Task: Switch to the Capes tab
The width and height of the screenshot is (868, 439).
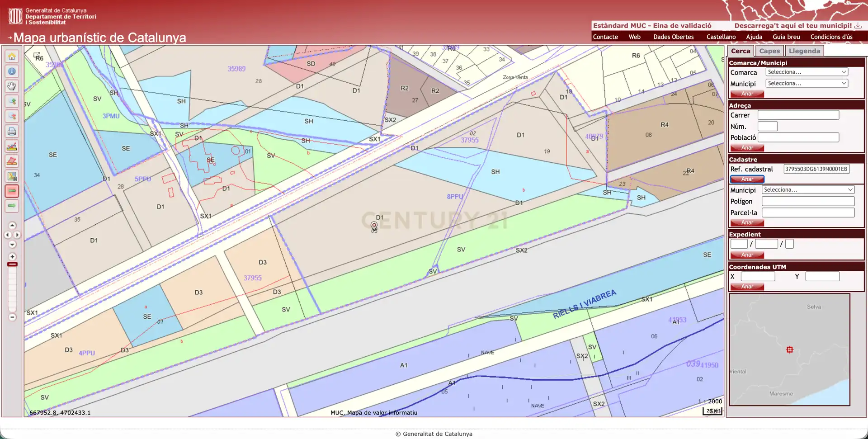Action: (x=769, y=51)
